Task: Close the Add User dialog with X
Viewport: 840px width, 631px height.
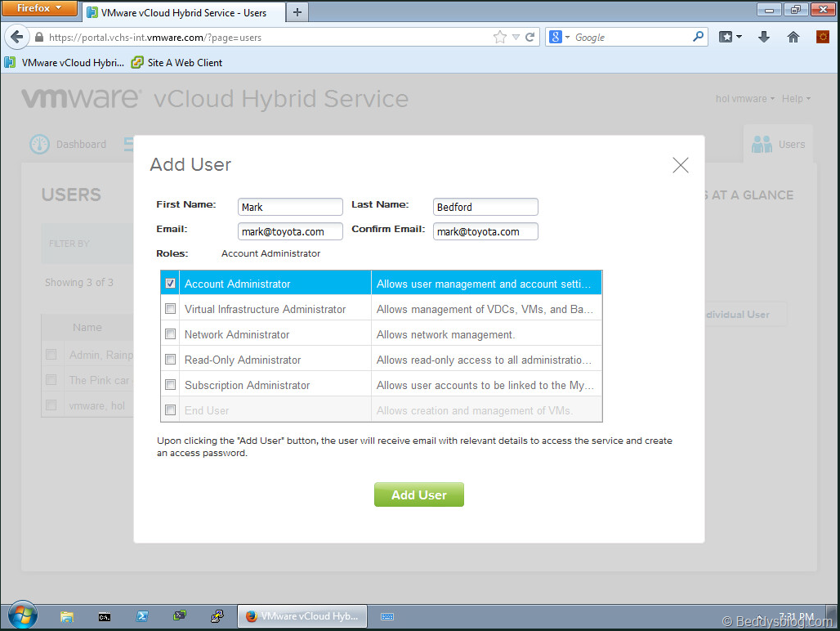Action: [x=681, y=165]
